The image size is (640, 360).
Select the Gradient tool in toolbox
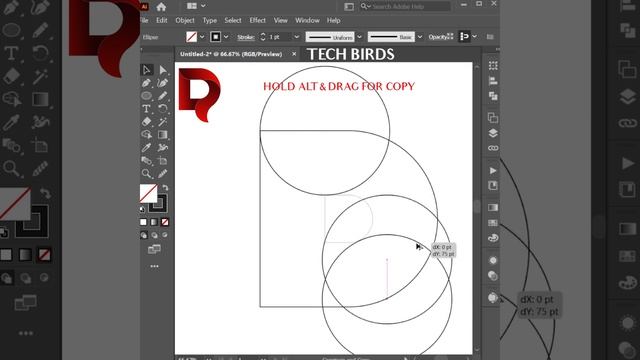pyautogui.click(x=162, y=135)
